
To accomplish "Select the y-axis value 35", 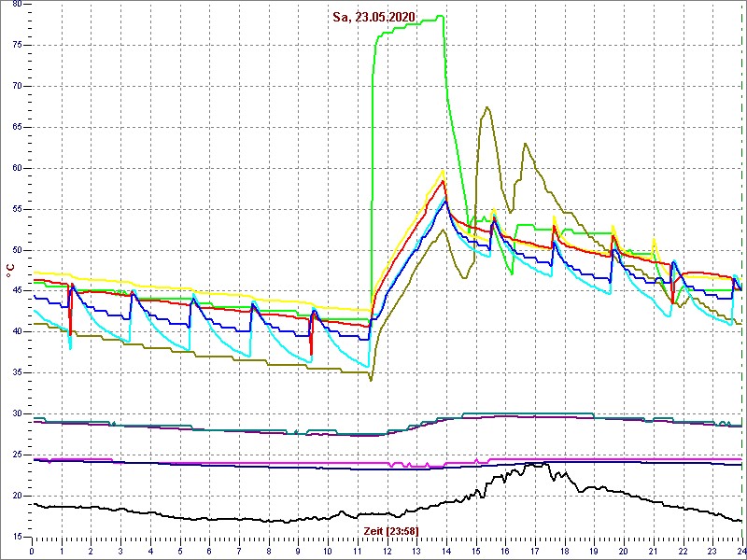I will (x=16, y=372).
